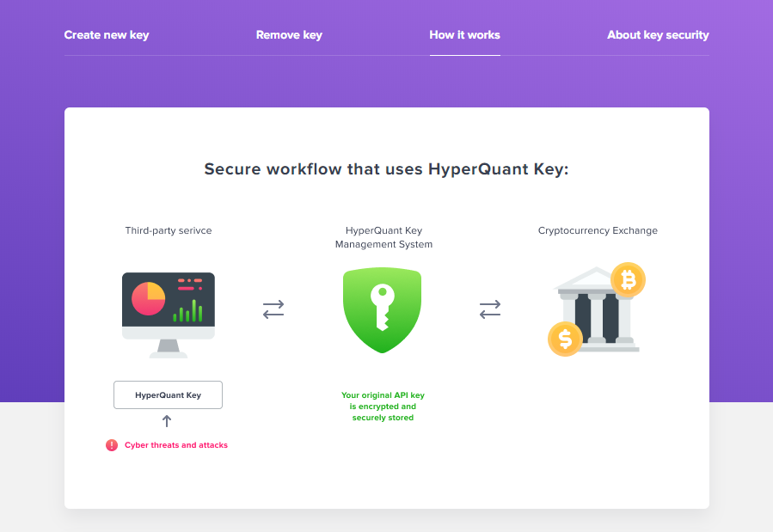
Task: Click HyperQuant Key Management System label
Action: [384, 237]
